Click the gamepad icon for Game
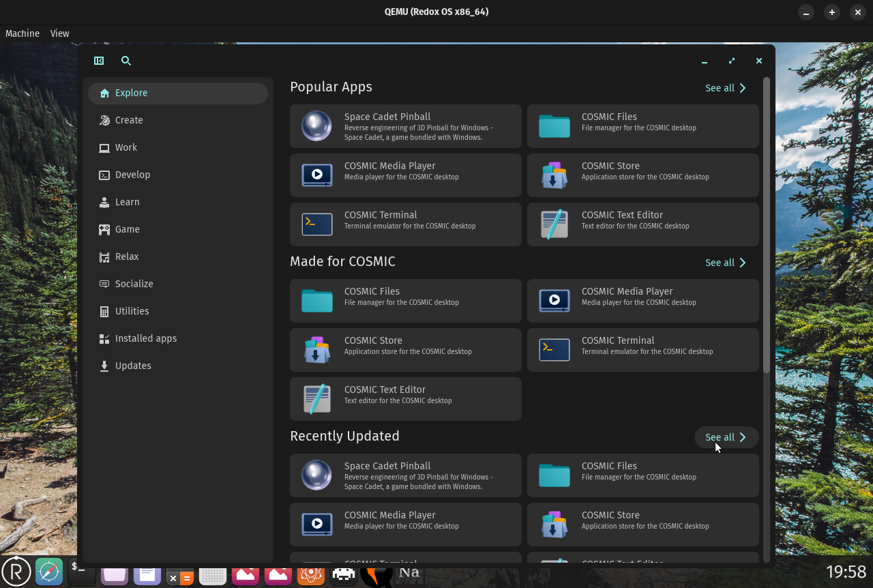The height and width of the screenshot is (588, 873). coord(104,230)
